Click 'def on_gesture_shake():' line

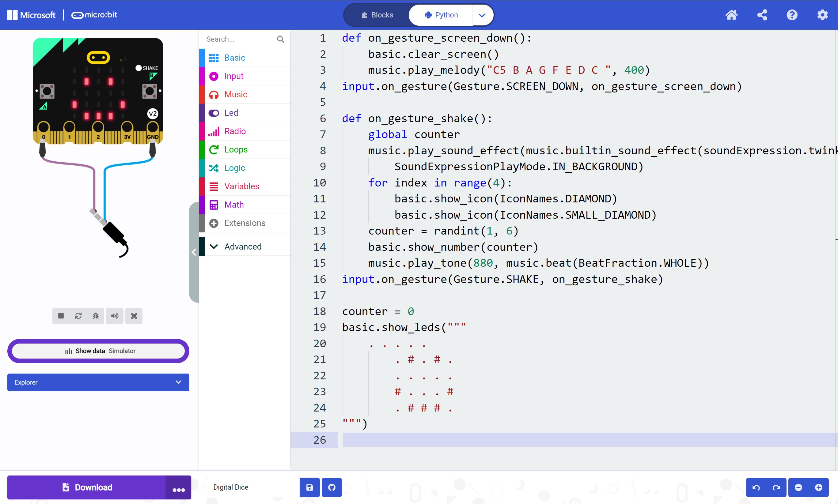point(417,118)
